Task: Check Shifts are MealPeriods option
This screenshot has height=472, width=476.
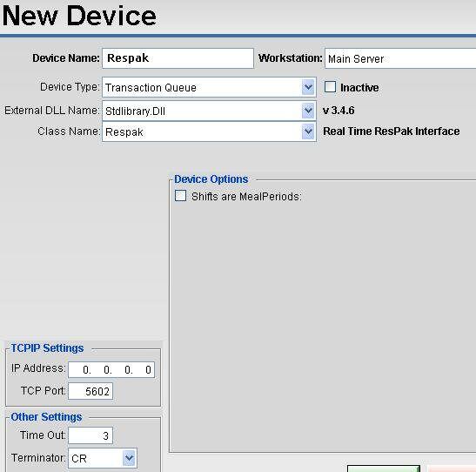Action: (x=180, y=196)
